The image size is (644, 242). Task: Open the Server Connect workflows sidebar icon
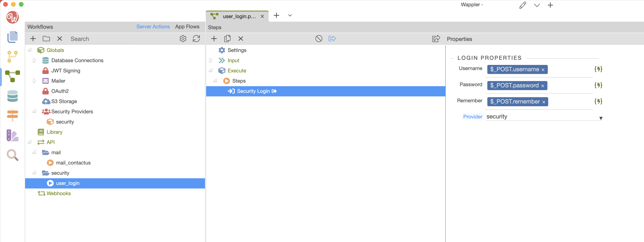pyautogui.click(x=13, y=76)
